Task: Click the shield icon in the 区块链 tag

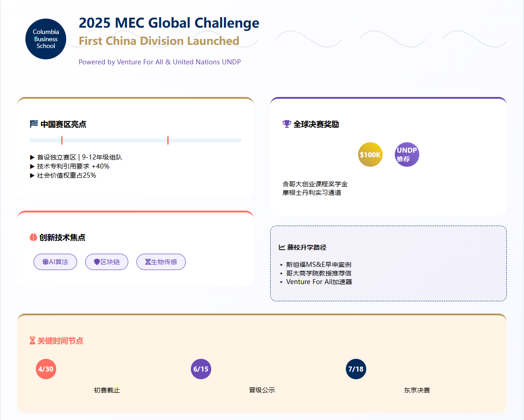Action: 97,262
